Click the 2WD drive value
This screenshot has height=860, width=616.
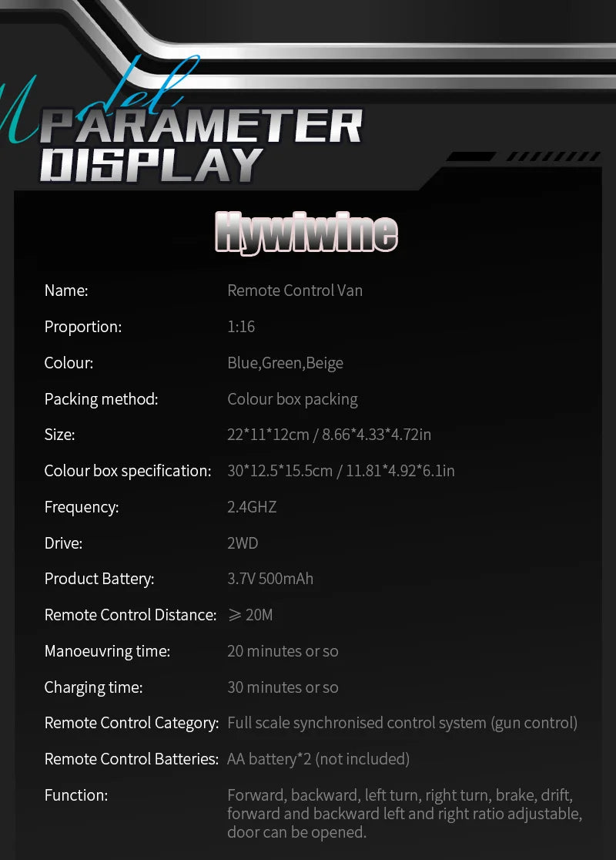pos(243,543)
